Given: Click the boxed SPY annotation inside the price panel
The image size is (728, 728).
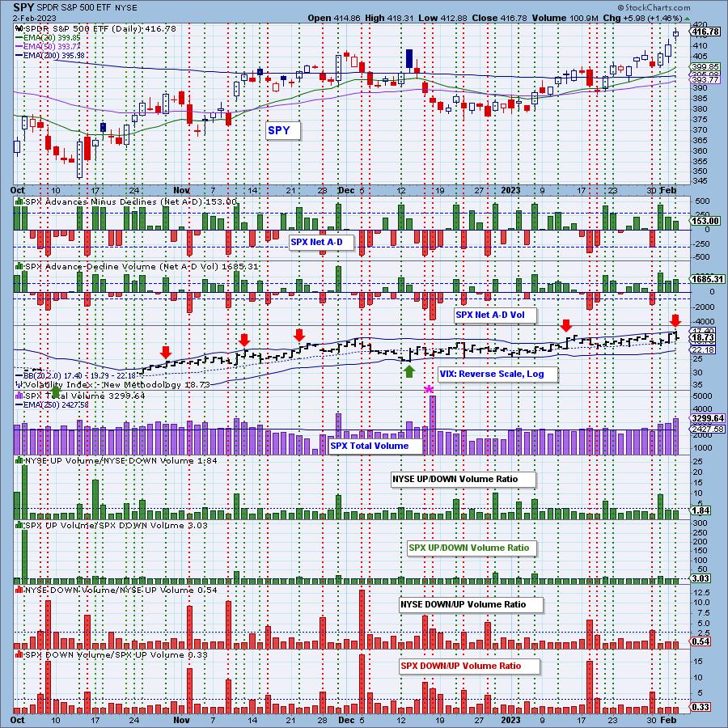Looking at the screenshot, I should tap(283, 130).
